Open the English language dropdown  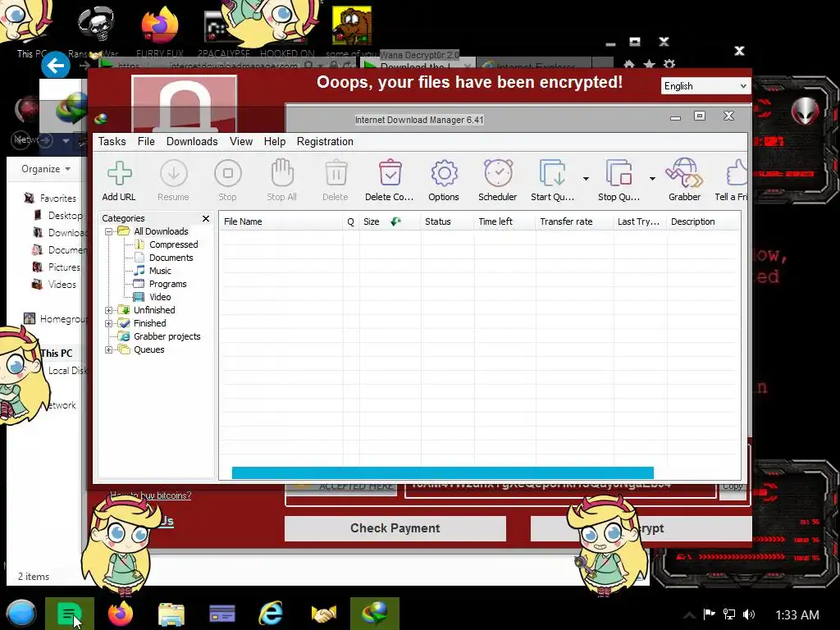coord(705,85)
